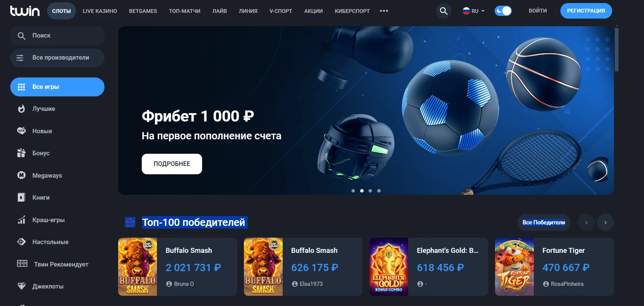
Task: Click the sidebar Поиск search field
Action: (x=57, y=36)
